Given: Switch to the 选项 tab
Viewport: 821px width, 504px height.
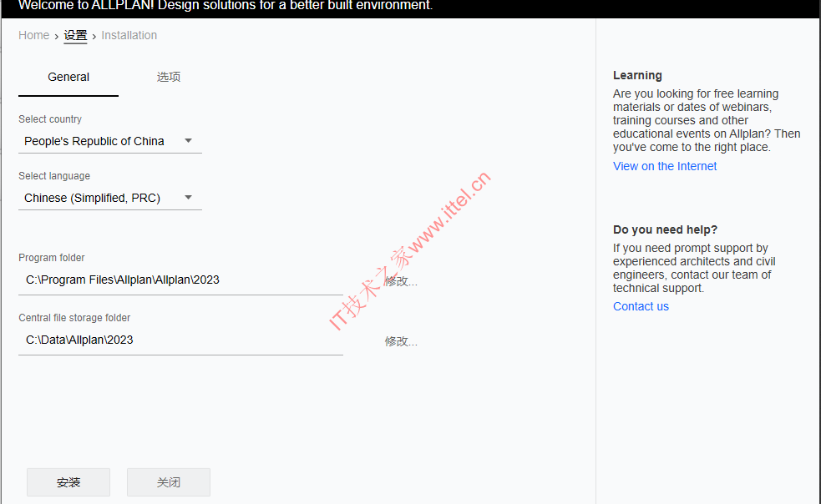Looking at the screenshot, I should [168, 77].
